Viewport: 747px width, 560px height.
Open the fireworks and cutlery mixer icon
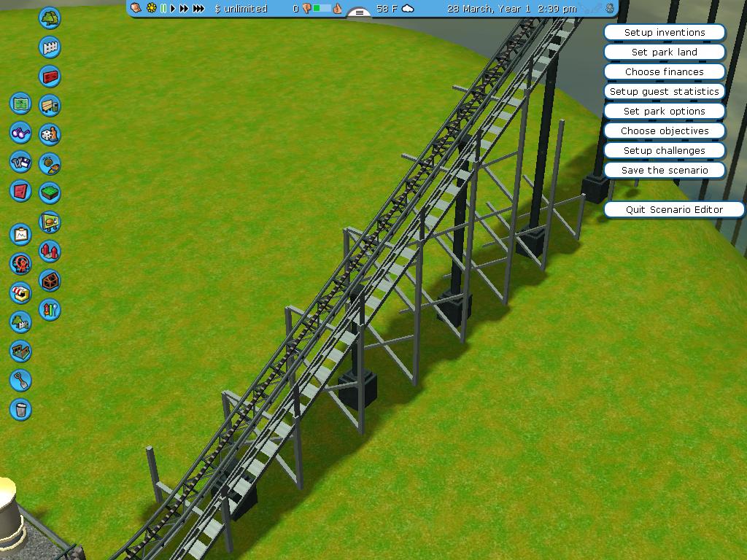[x=50, y=310]
